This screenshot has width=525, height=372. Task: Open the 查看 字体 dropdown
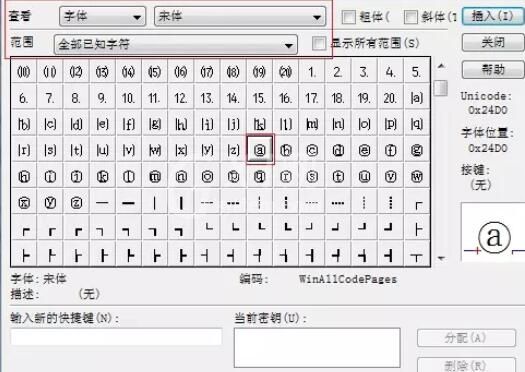click(102, 16)
